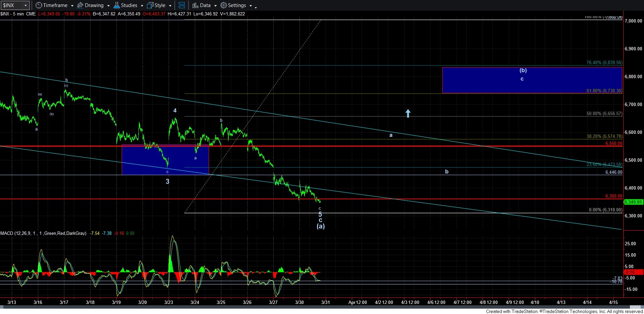The width and height of the screenshot is (644, 314).
Task: Expand the dropdown arrow beside Timeframe
Action: click(72, 6)
